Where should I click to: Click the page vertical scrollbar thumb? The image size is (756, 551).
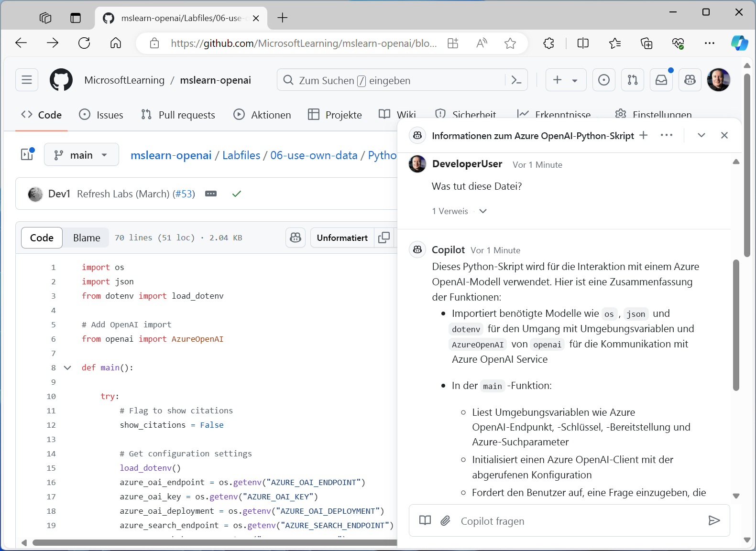pos(747,165)
